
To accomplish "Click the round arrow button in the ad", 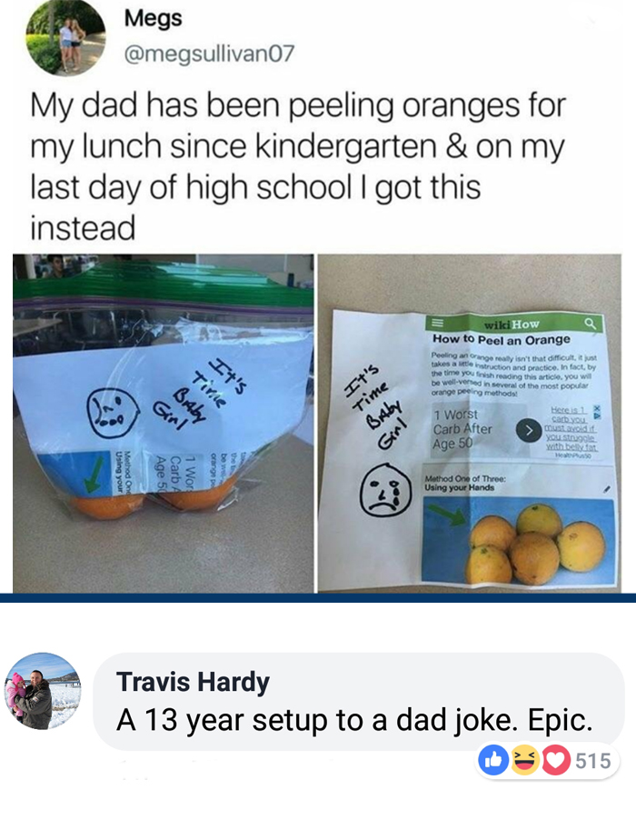I will 527,431.
